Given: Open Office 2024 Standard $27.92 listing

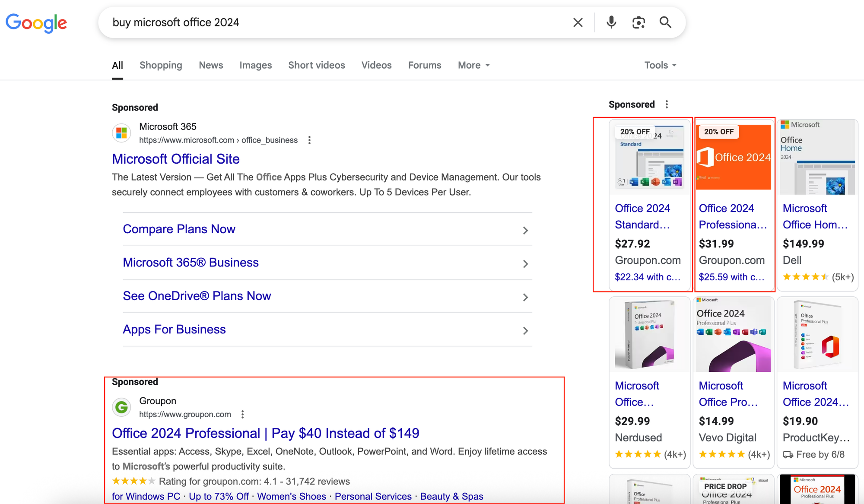Looking at the screenshot, I should point(642,216).
